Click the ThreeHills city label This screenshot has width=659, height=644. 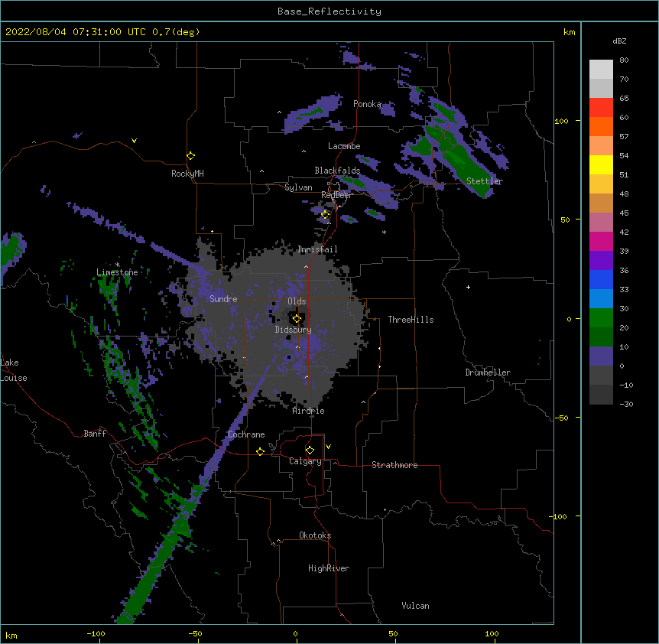click(x=411, y=320)
